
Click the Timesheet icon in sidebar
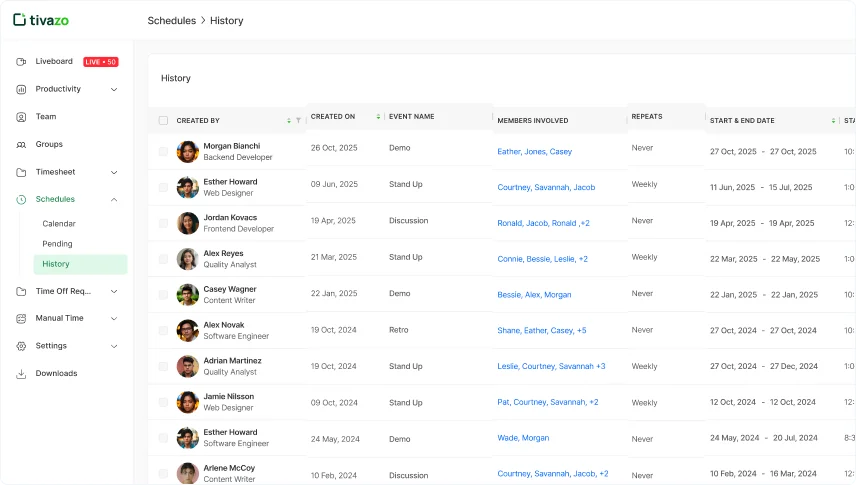tap(21, 172)
